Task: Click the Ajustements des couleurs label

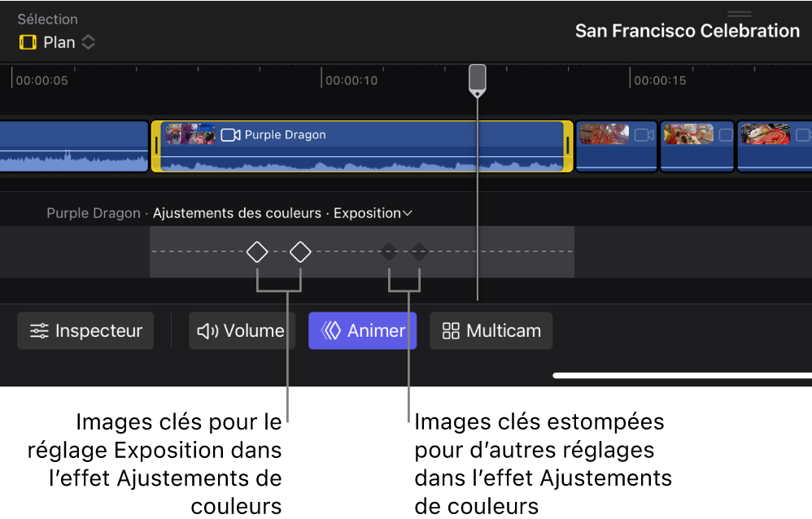Action: [x=238, y=213]
